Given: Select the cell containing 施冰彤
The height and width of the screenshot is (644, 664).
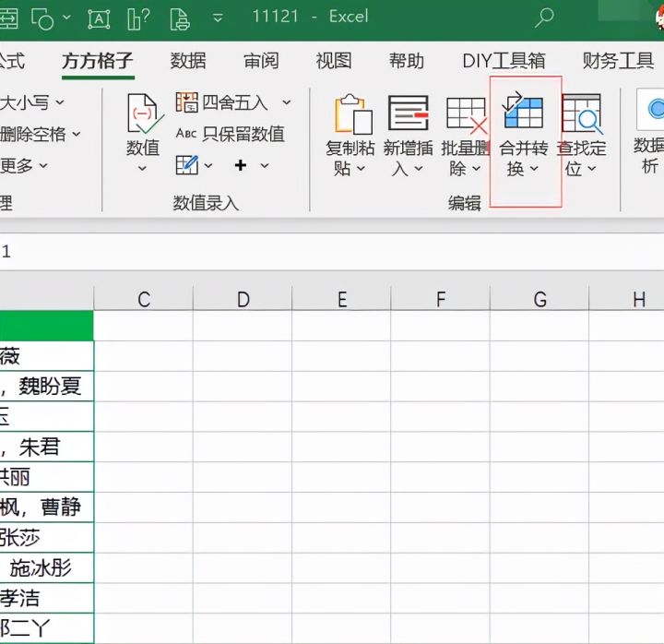Looking at the screenshot, I should coord(47,567).
